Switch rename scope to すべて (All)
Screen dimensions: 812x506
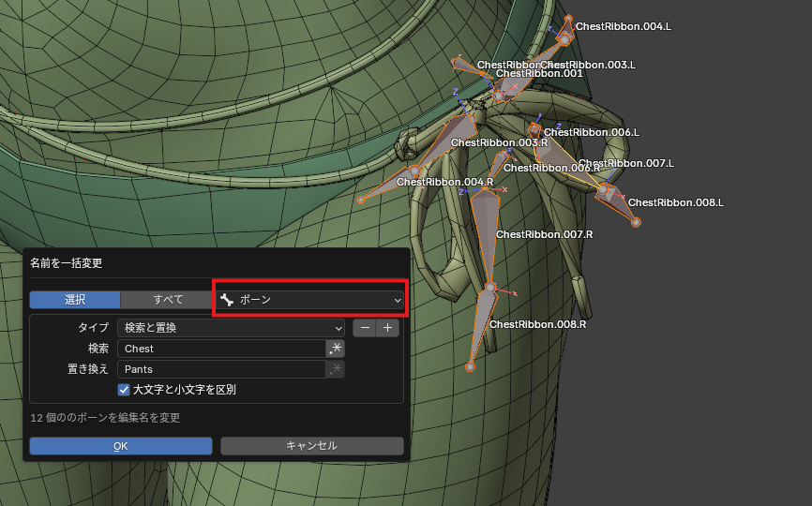(x=168, y=300)
